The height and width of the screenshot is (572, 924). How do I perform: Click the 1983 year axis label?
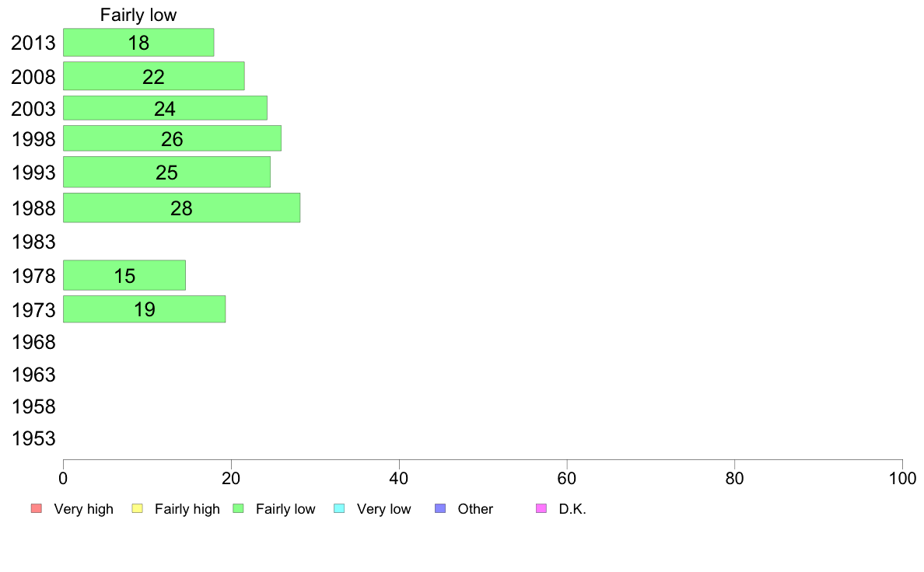33,242
